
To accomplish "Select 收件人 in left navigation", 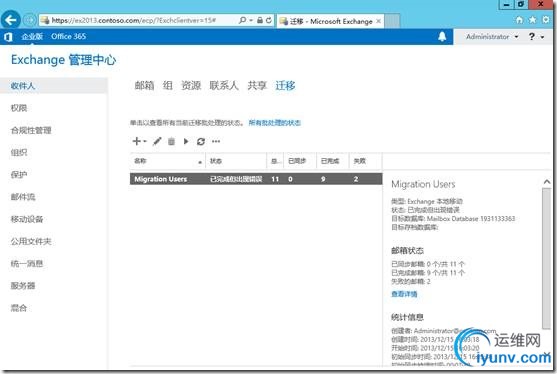I will pos(54,86).
